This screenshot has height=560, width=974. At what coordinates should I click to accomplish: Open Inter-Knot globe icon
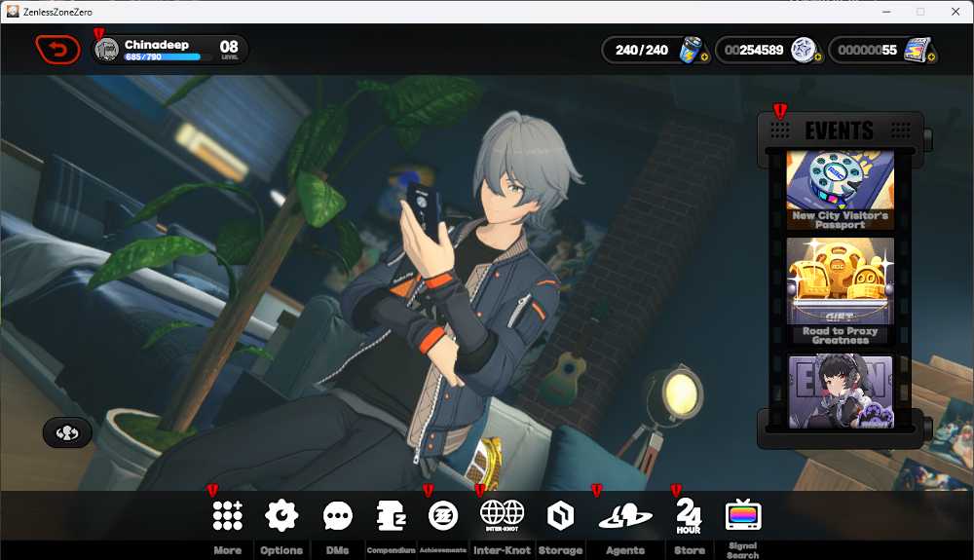click(502, 515)
